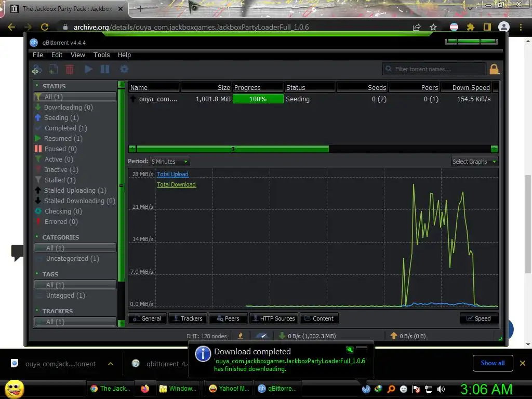Click the browser reload icon
The image size is (532, 399).
45,27
